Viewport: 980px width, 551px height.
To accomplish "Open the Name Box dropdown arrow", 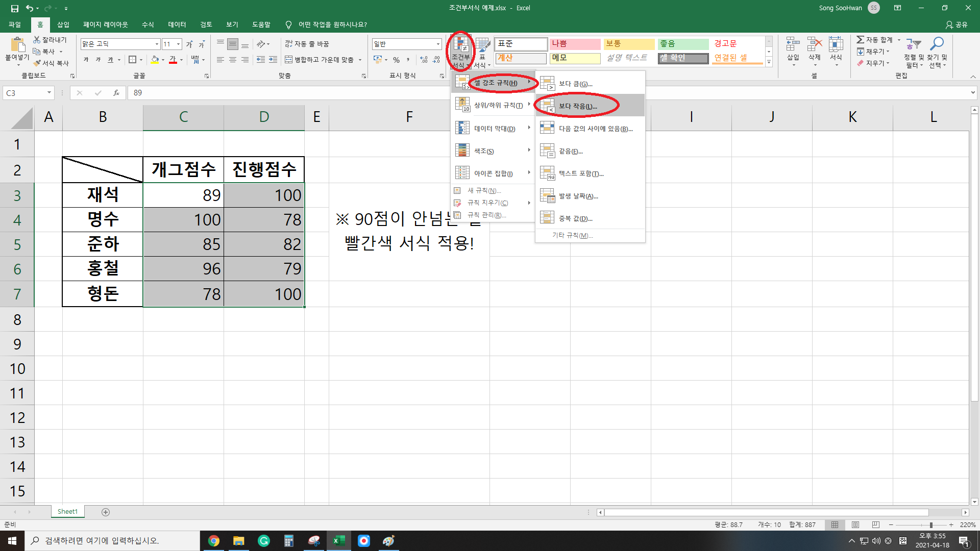I will (49, 93).
